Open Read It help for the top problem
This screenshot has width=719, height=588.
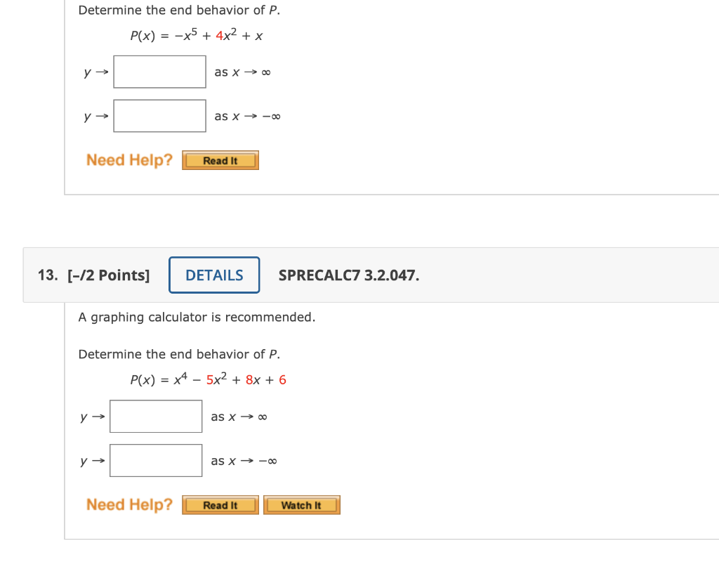tap(220, 159)
